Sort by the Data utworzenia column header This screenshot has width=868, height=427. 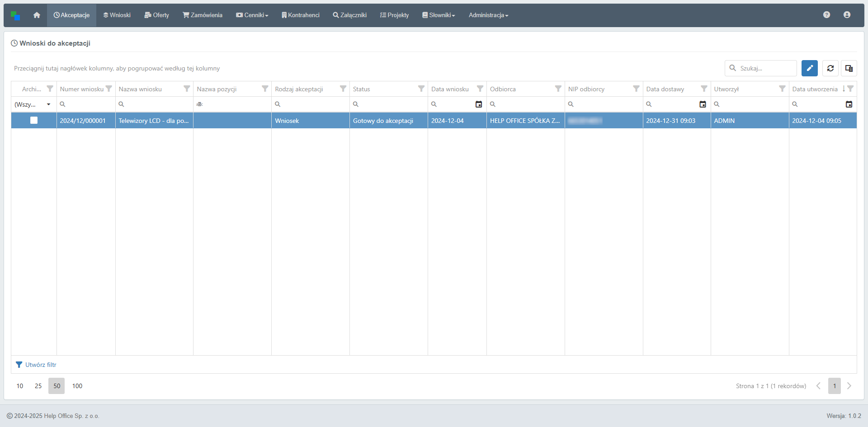click(815, 89)
